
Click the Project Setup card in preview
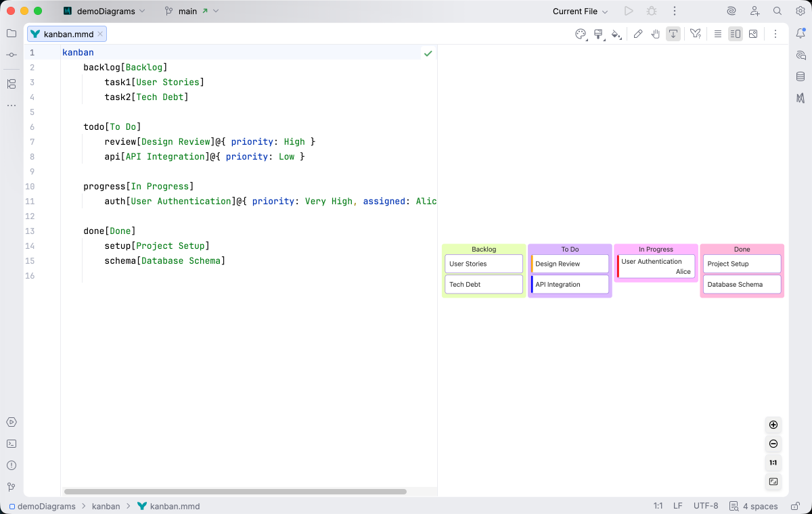point(742,264)
